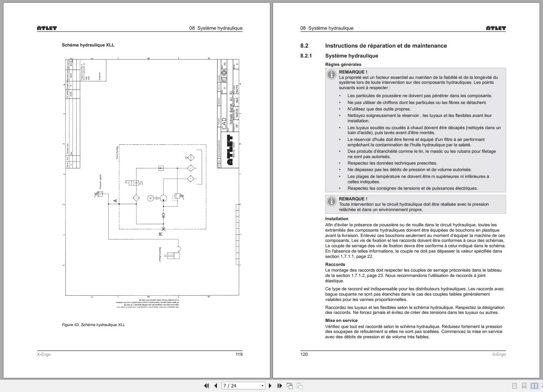543x392 pixels.
Task: Click the ATLET logo on the right page header
Action: click(x=496, y=28)
